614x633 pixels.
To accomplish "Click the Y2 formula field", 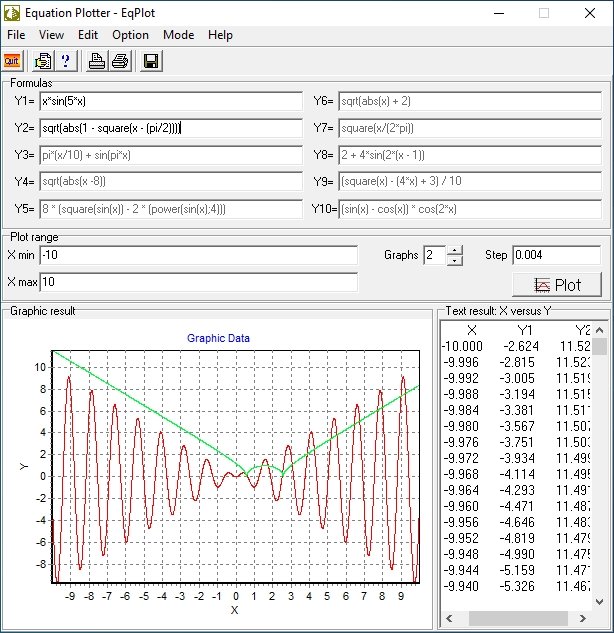I will click(171, 128).
